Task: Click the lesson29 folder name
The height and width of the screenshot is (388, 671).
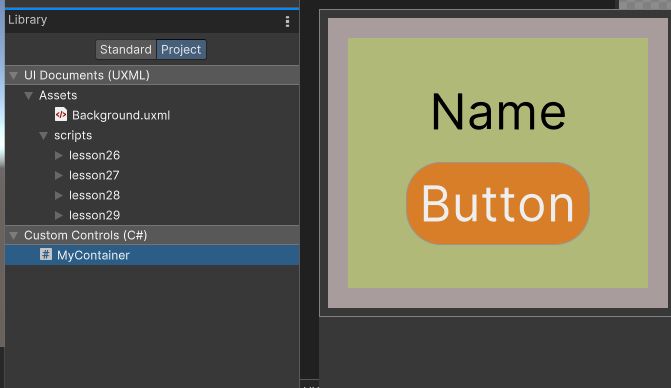Action: click(95, 215)
